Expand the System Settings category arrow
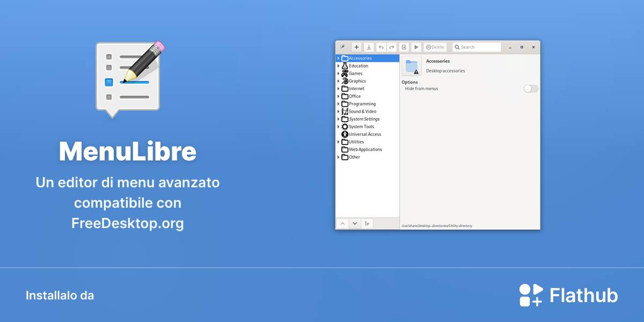The image size is (644, 322). click(x=338, y=119)
